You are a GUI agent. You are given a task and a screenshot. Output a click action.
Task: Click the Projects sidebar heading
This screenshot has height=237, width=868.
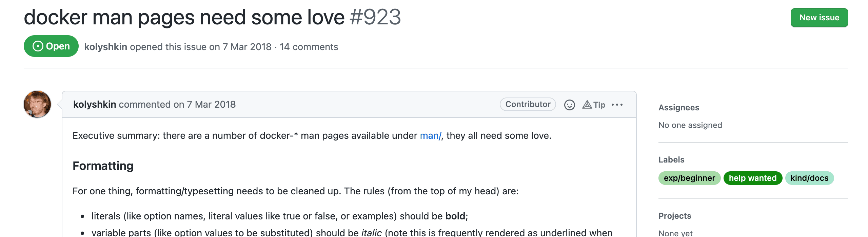click(x=674, y=216)
